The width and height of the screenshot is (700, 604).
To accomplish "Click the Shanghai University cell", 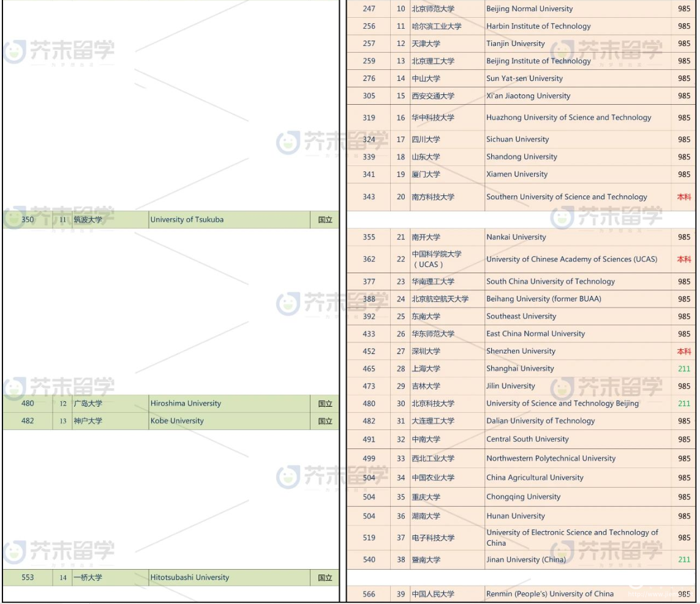I will [578, 369].
